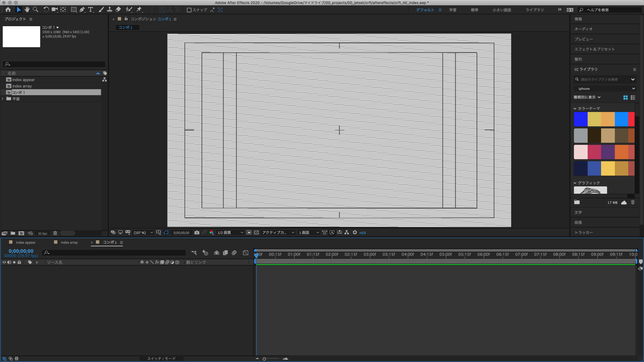Open the magnification ratio dropdown showing 107%
The width and height of the screenshot is (644, 362).
(x=143, y=233)
